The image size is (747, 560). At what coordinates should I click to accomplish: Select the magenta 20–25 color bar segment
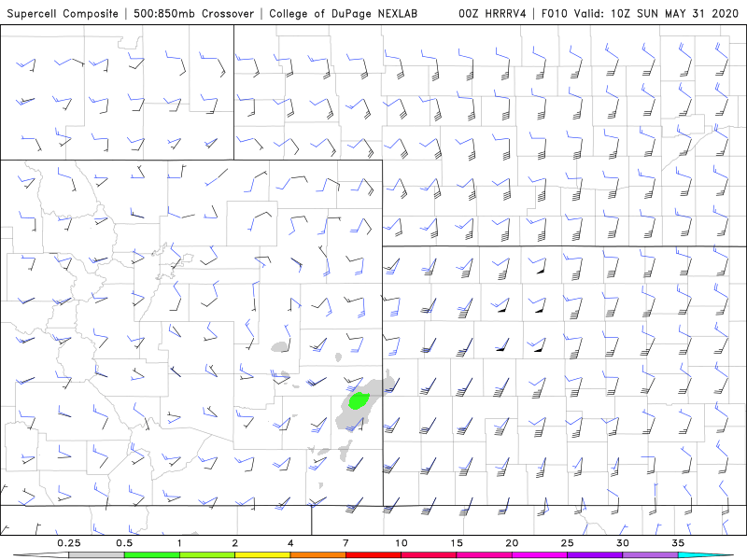pyautogui.click(x=540, y=555)
